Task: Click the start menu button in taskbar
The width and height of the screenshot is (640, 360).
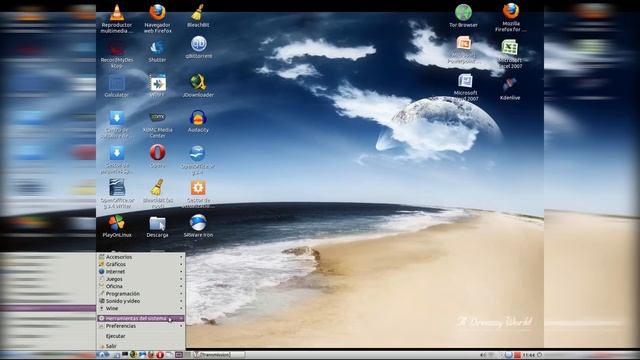Action: coord(102,355)
